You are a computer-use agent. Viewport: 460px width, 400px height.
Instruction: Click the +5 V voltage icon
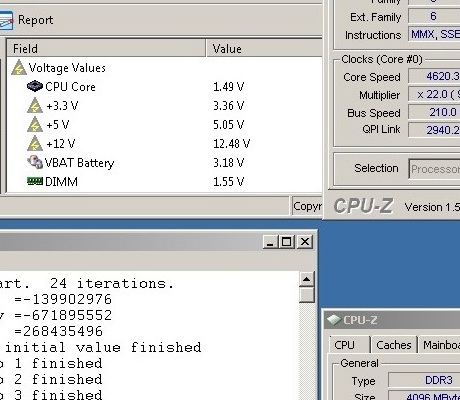tap(35, 125)
